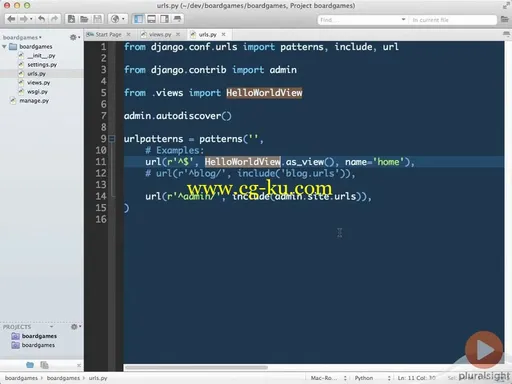Screen dimensions: 512x384
Task: Open the Python language dropdown in status bar
Action: pyautogui.click(x=372, y=378)
